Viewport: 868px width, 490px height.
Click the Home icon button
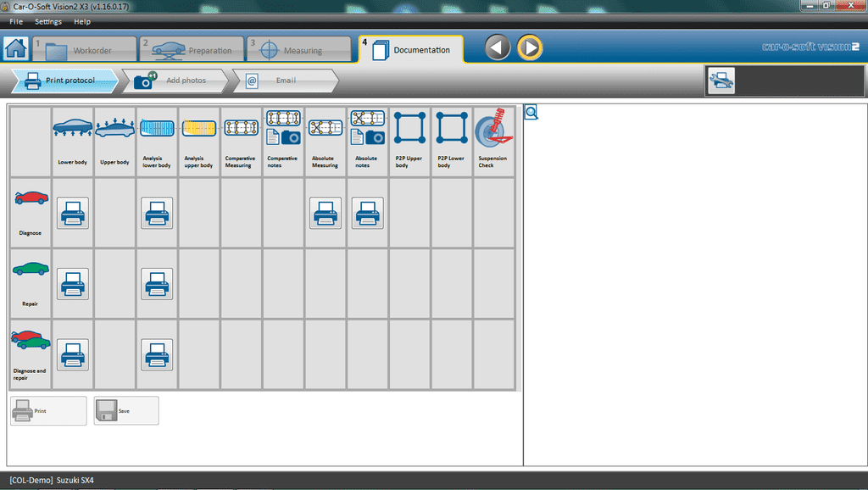[15, 48]
